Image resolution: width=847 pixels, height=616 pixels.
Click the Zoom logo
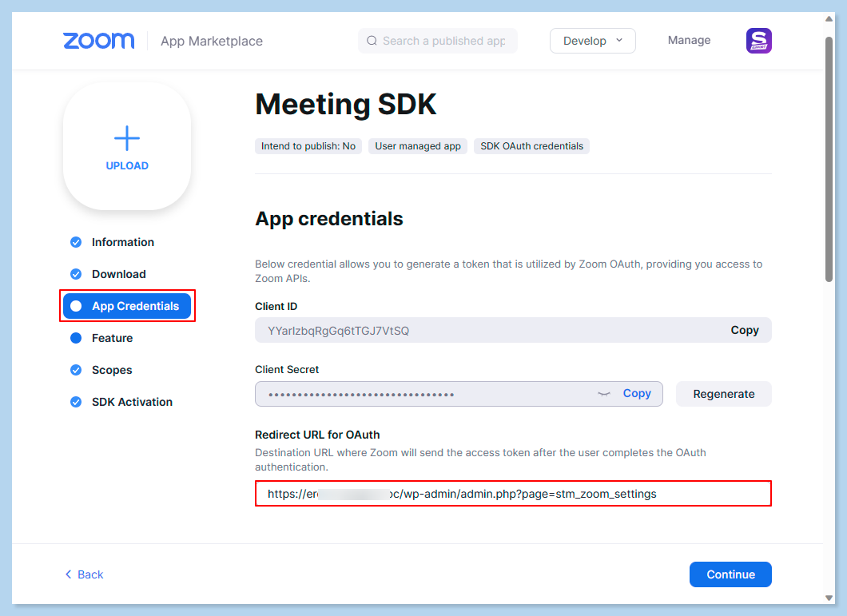coord(98,41)
